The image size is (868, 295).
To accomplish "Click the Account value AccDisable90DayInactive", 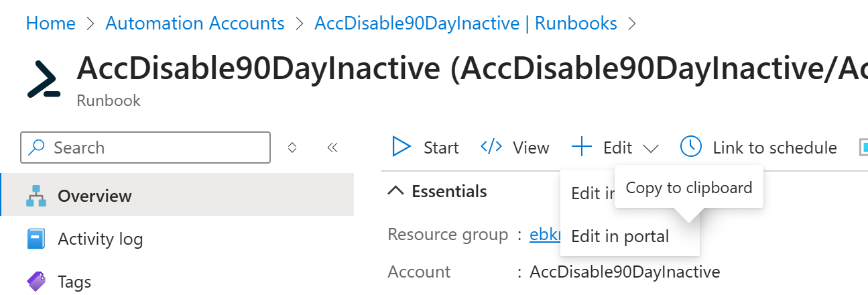I will pyautogui.click(x=625, y=272).
